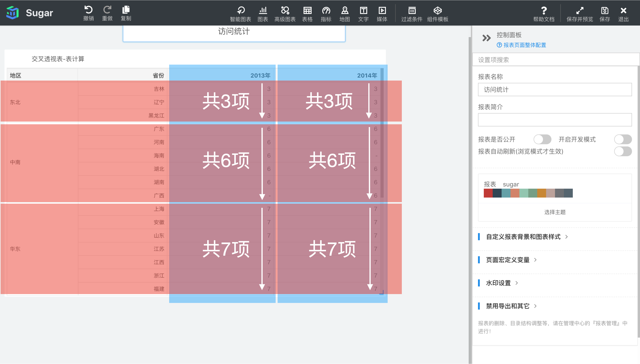Expand 页面宏定义变量 section
640x364 pixels.
click(508, 260)
